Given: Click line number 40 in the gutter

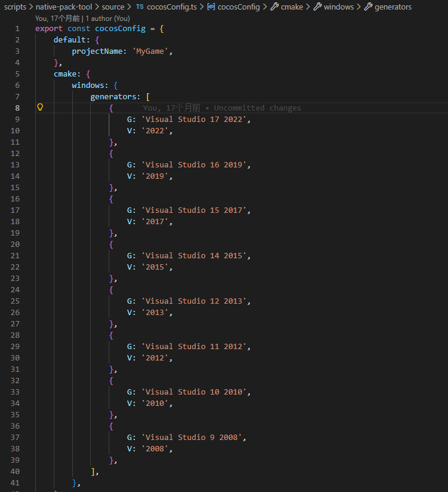Looking at the screenshot, I should (x=15, y=472).
